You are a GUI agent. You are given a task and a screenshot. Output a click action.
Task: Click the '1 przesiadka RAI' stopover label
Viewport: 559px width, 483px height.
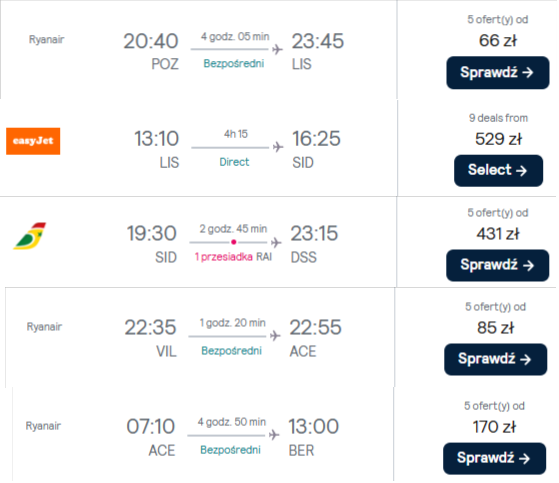pos(233,257)
